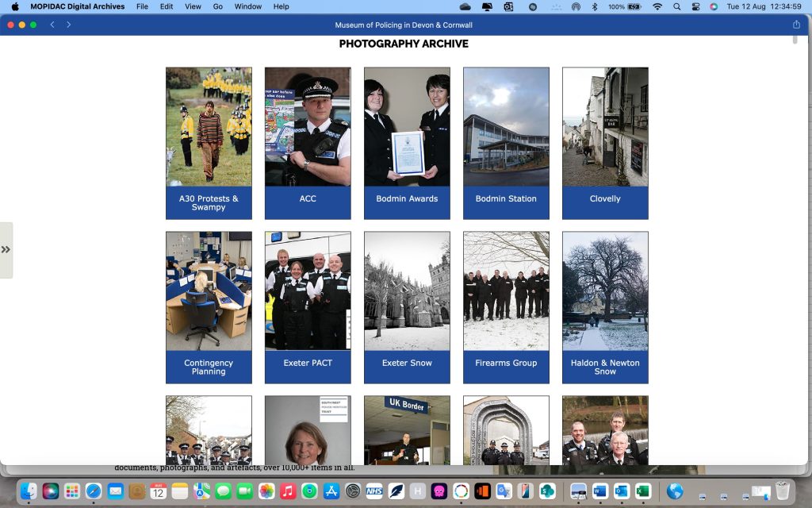This screenshot has height=508, width=812.
Task: Click the share icon in the title bar
Action: pyautogui.click(x=796, y=25)
